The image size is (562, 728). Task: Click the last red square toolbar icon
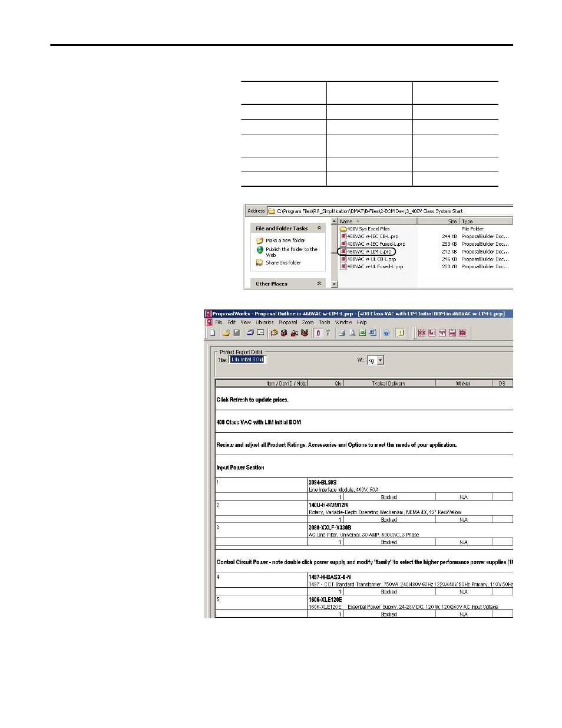click(x=462, y=333)
